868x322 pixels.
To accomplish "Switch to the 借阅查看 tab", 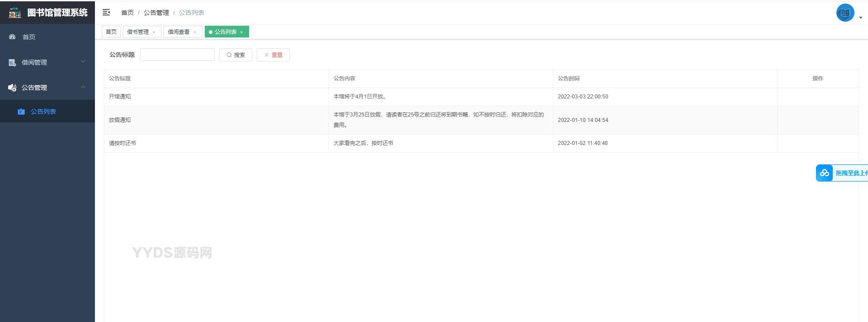I will [x=179, y=32].
